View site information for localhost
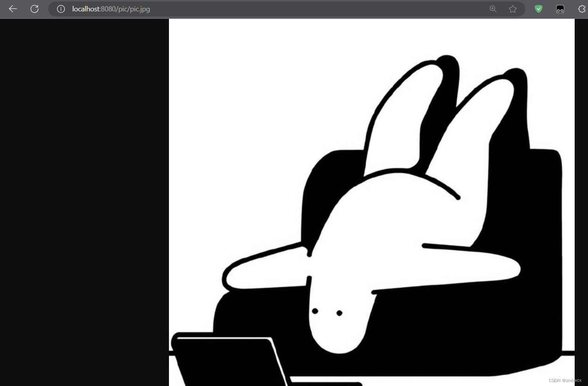Image resolution: width=588 pixels, height=386 pixels. coord(61,9)
